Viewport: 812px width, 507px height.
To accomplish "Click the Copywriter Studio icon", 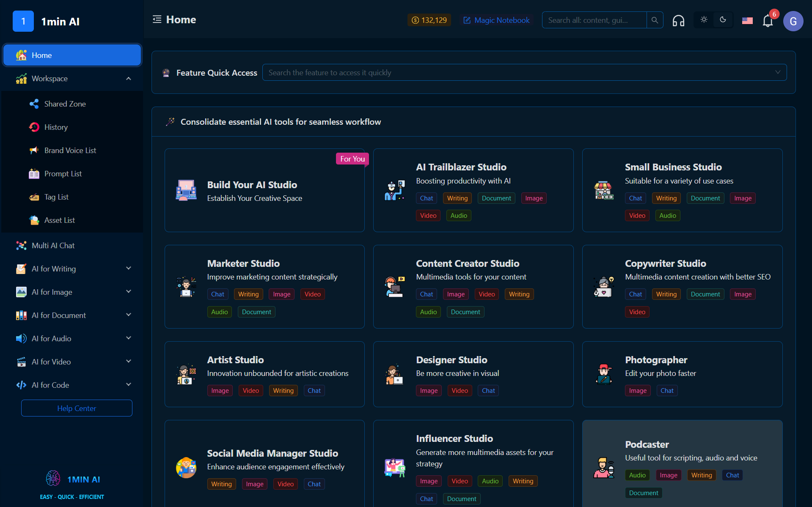I will 604,287.
